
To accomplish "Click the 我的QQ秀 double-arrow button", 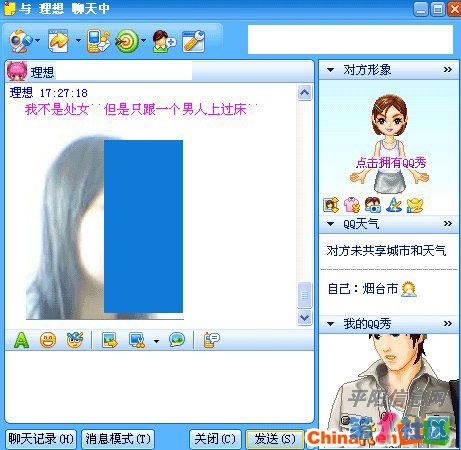I will [448, 323].
